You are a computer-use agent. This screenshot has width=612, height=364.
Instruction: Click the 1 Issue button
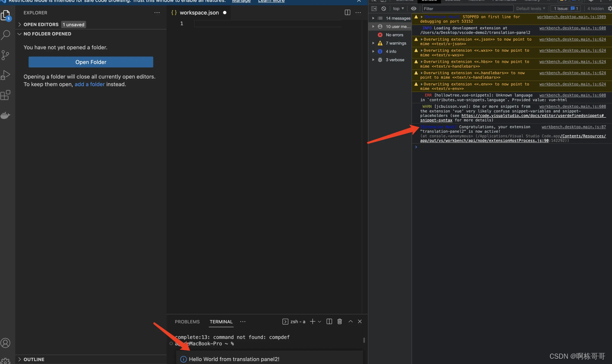click(566, 9)
